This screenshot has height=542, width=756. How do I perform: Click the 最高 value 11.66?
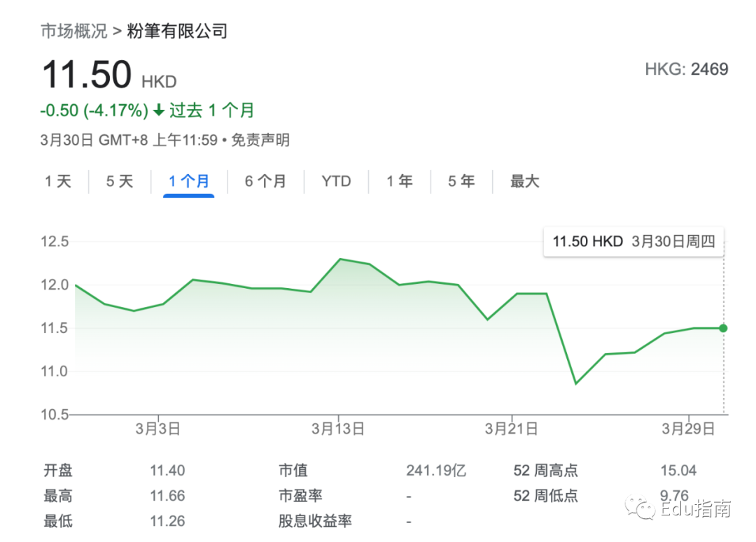coord(167,496)
